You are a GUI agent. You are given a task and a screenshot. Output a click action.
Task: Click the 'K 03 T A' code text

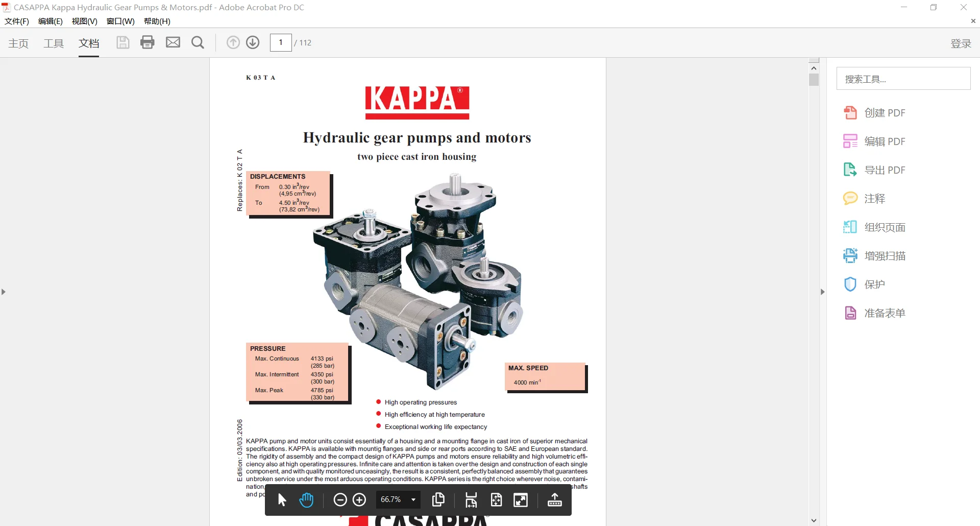pyautogui.click(x=261, y=78)
